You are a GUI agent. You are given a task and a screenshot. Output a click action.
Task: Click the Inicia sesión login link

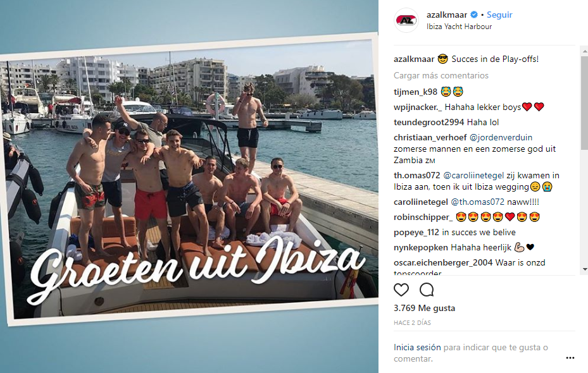pos(417,348)
